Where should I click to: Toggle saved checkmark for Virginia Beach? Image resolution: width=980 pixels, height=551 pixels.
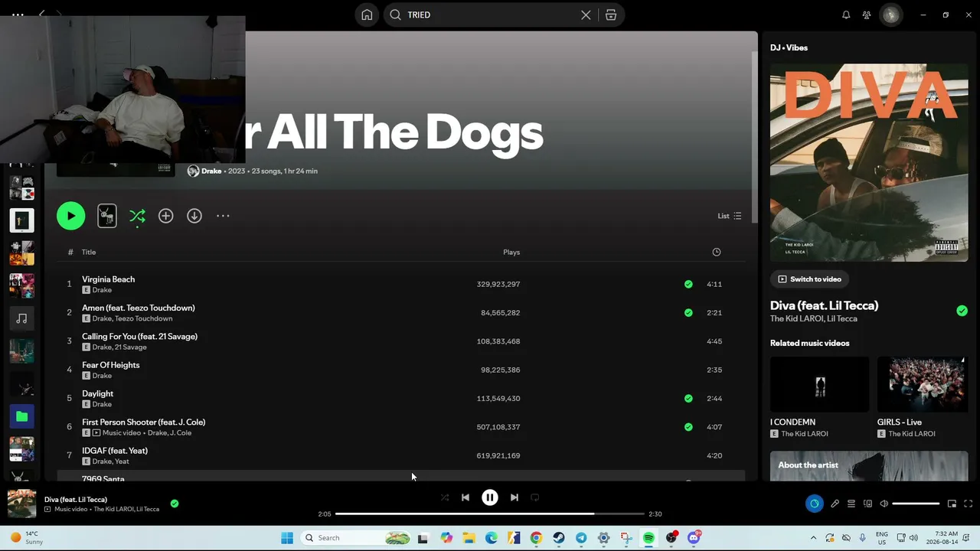coord(688,284)
